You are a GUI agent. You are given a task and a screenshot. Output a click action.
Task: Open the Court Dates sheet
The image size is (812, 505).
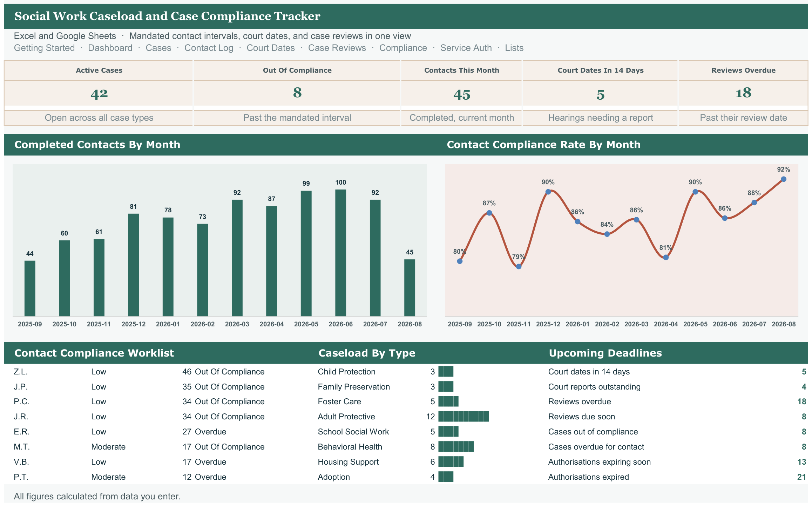pos(271,48)
